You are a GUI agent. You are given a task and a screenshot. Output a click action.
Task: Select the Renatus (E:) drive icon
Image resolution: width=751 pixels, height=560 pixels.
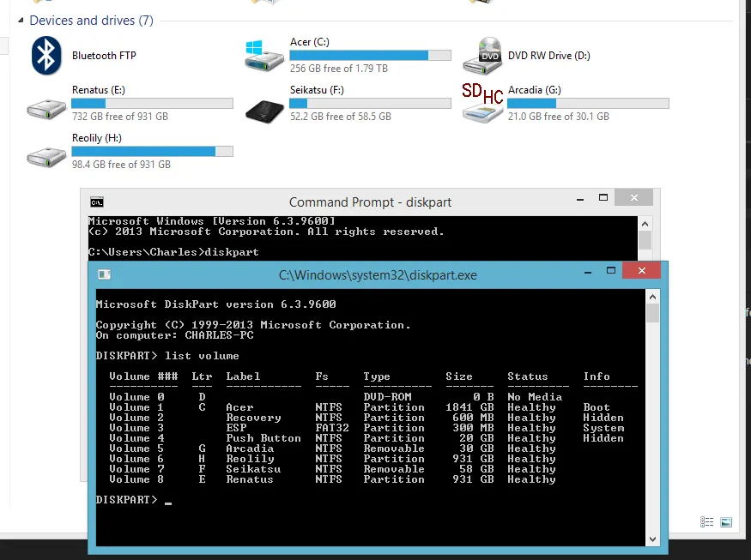pos(46,109)
